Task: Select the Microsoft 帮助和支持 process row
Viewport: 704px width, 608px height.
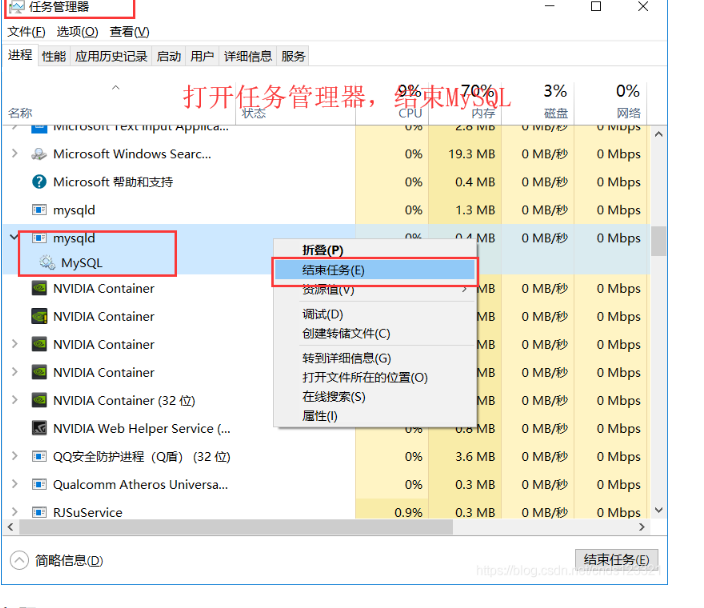Action: click(326, 182)
